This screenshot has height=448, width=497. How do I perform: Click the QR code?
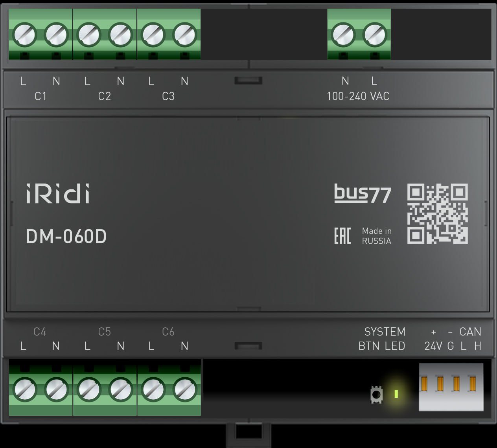pos(437,213)
